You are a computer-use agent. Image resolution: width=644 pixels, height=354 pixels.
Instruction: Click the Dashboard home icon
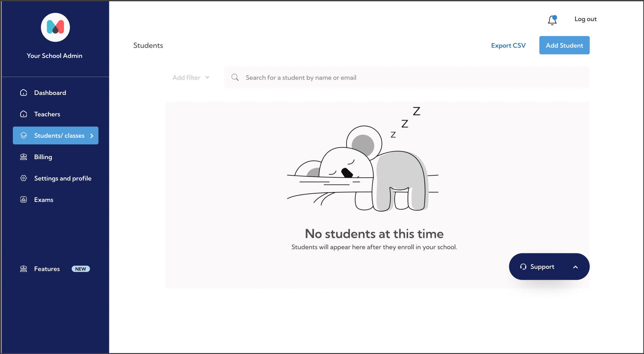coord(24,93)
